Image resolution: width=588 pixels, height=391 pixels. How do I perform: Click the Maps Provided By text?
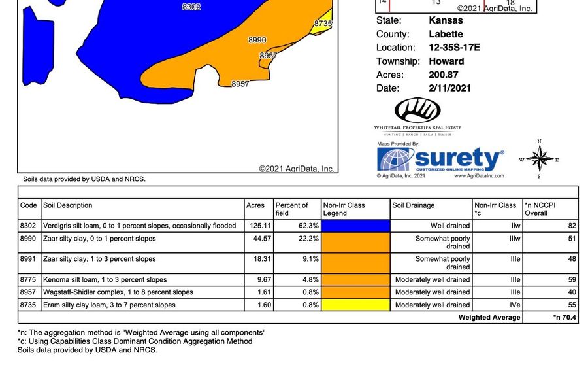pos(399,144)
